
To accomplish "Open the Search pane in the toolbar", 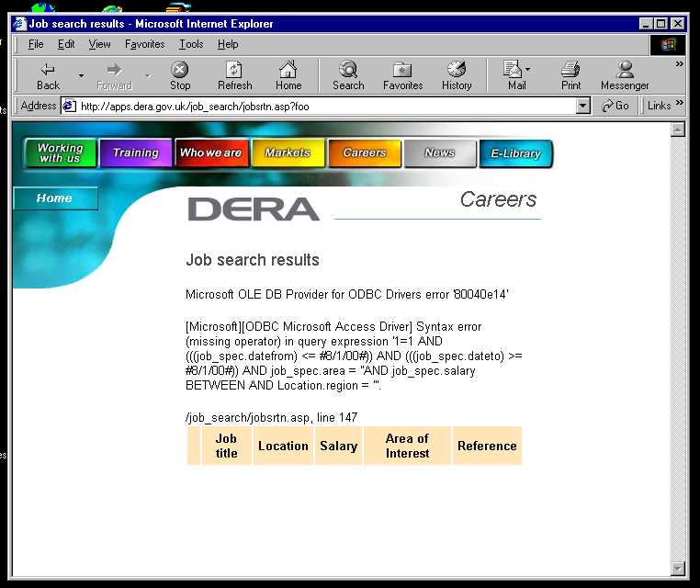I will click(x=348, y=76).
